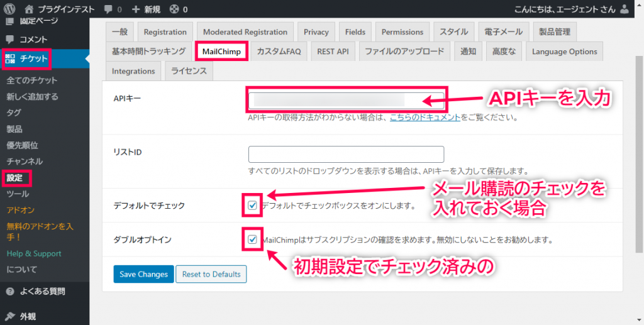Open 設定 in the sidebar

tap(15, 178)
